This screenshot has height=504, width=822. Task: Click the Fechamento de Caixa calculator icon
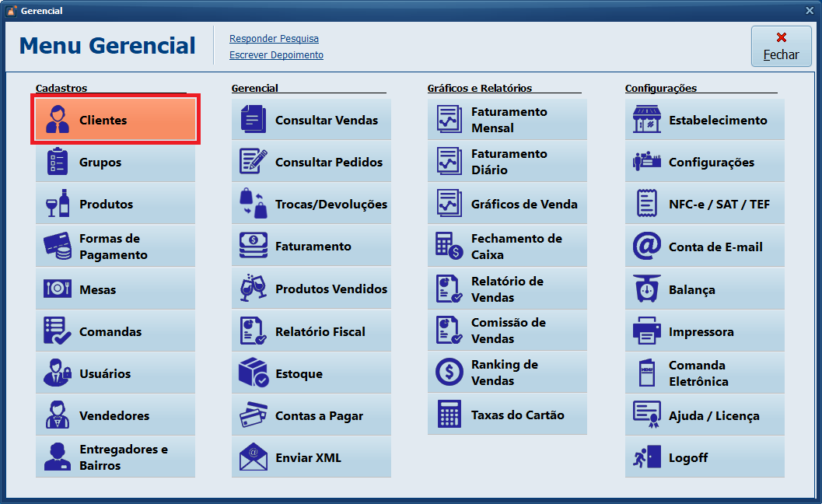coord(449,247)
